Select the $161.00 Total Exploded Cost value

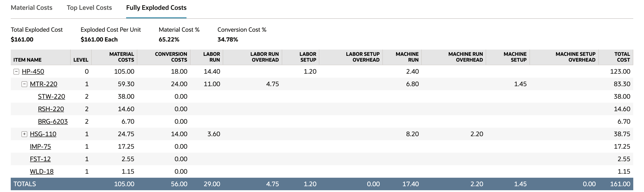pyautogui.click(x=22, y=40)
